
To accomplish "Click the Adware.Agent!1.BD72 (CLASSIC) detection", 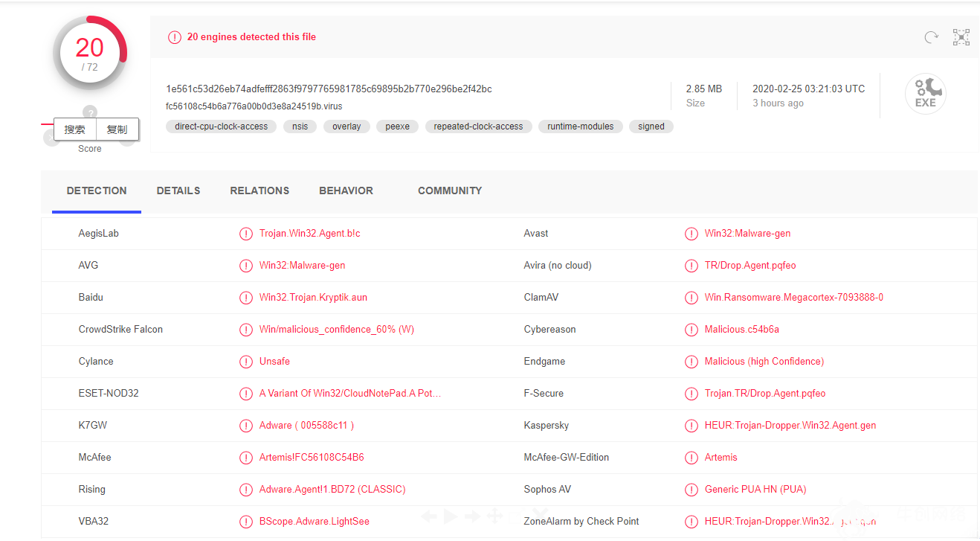I will (x=332, y=490).
